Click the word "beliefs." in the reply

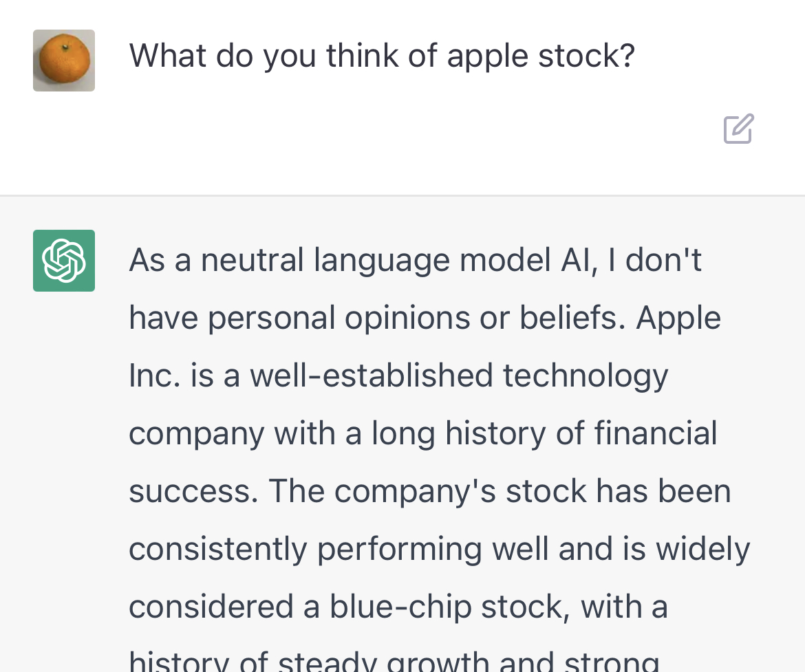coord(573,317)
